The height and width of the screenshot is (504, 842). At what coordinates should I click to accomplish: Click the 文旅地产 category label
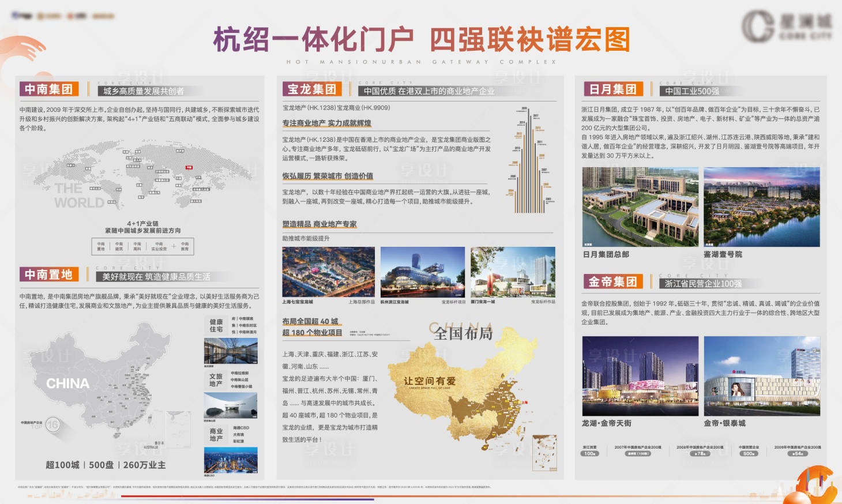216,380
